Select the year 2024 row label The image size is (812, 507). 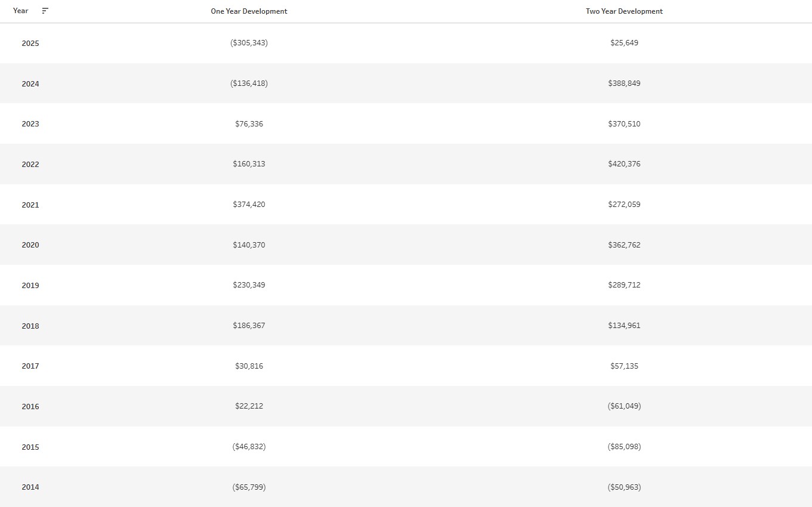30,84
